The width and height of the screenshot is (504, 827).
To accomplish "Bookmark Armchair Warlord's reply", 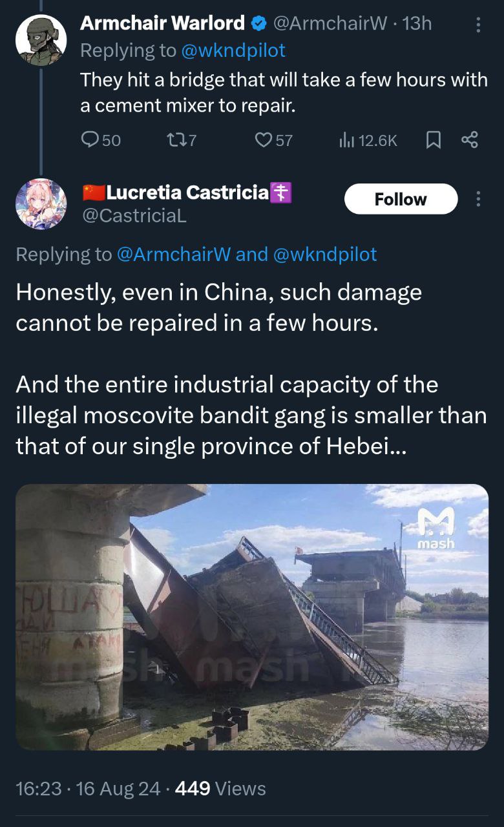I will (434, 140).
